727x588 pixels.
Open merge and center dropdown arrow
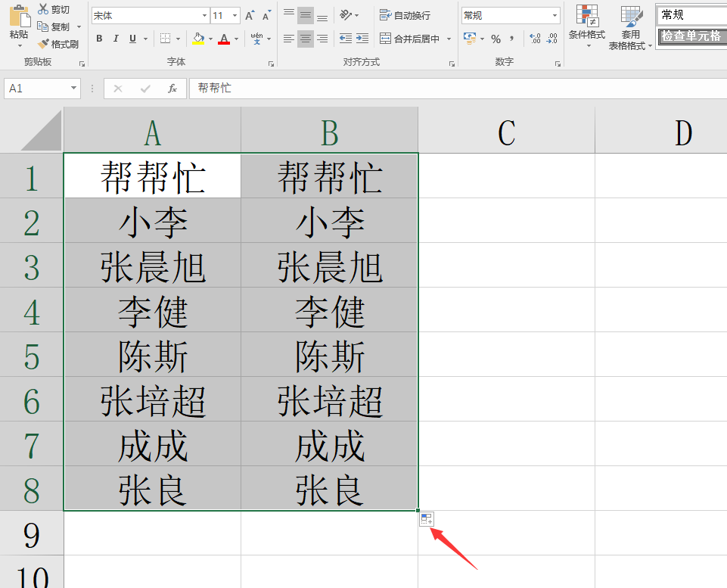point(449,39)
